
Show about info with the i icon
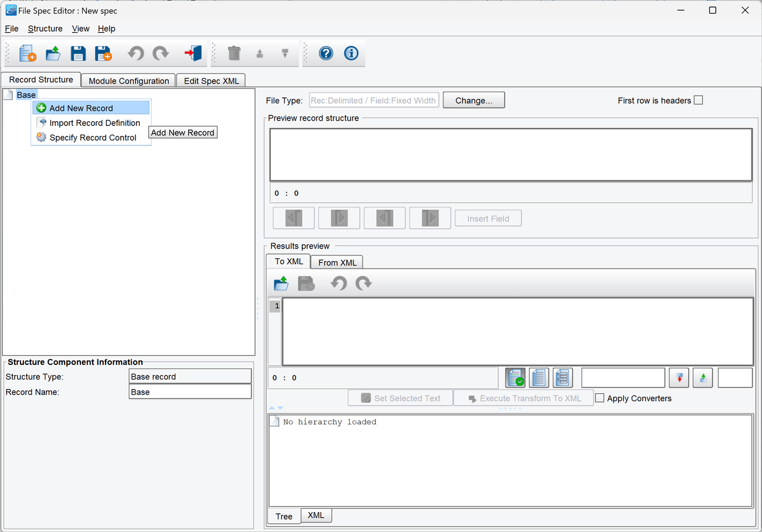(x=351, y=53)
